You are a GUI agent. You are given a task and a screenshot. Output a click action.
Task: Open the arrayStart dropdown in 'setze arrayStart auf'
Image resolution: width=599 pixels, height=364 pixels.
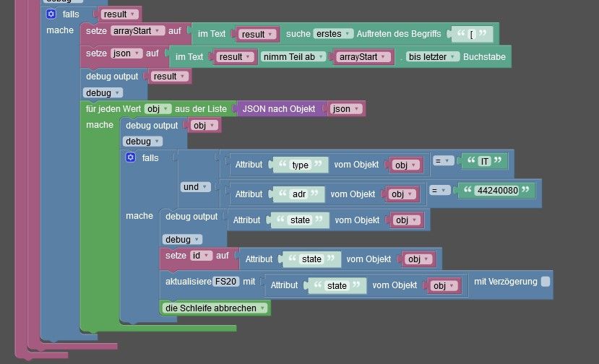pos(137,31)
